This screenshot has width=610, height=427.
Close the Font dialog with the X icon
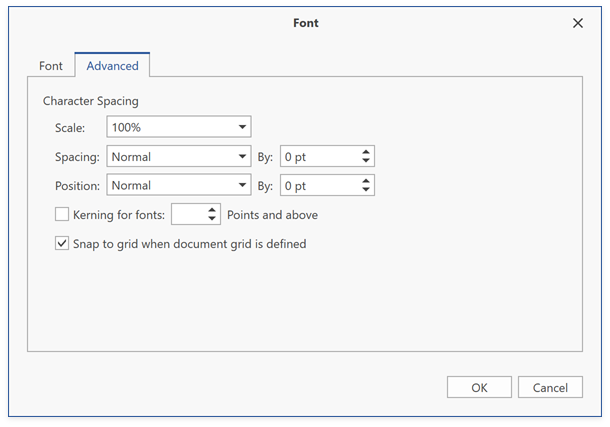(578, 23)
